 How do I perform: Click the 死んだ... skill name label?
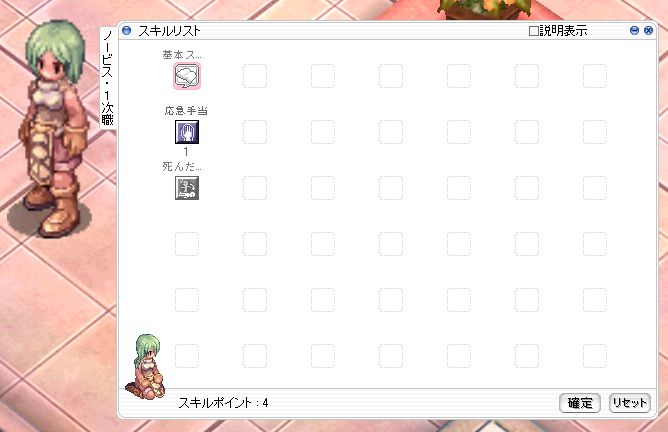182,167
